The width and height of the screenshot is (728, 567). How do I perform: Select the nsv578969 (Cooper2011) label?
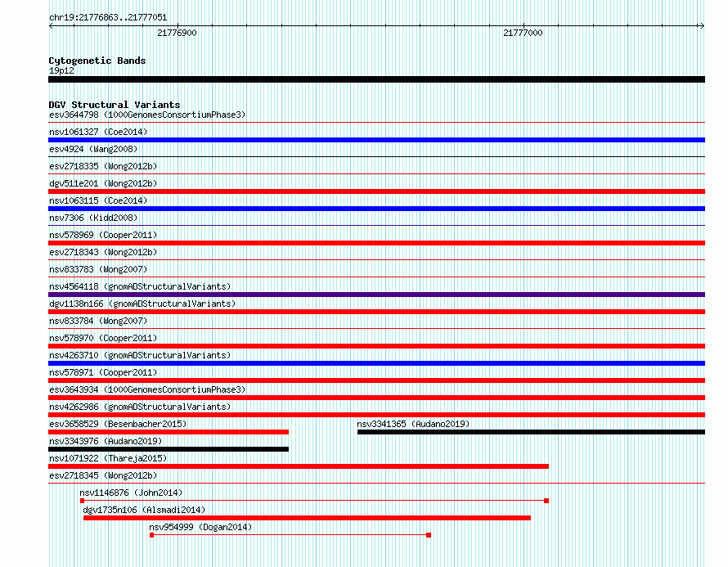(x=103, y=235)
